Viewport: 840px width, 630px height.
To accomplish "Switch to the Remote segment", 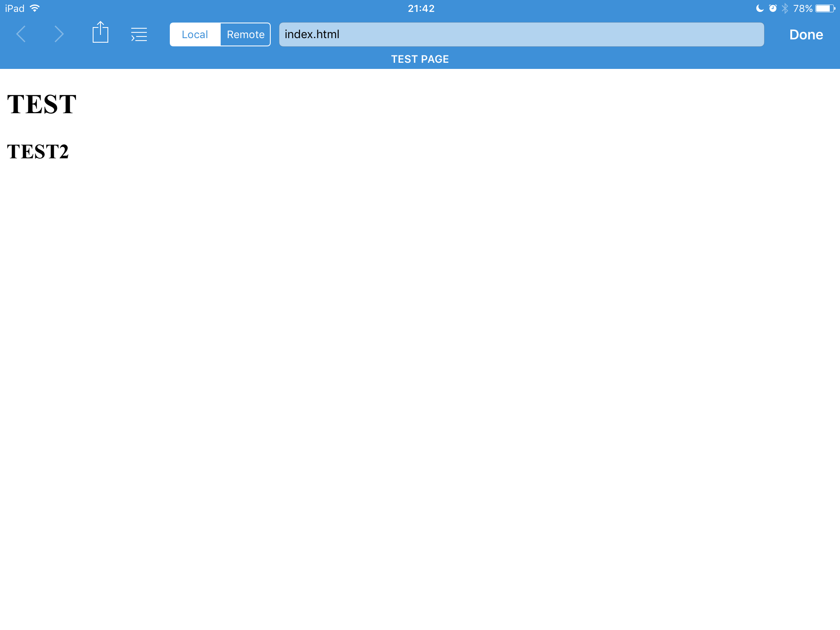I will click(245, 34).
